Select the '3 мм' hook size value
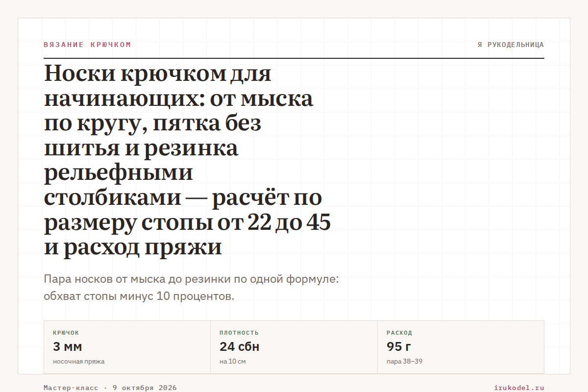Screen dimensions: 588x392 pos(68,347)
